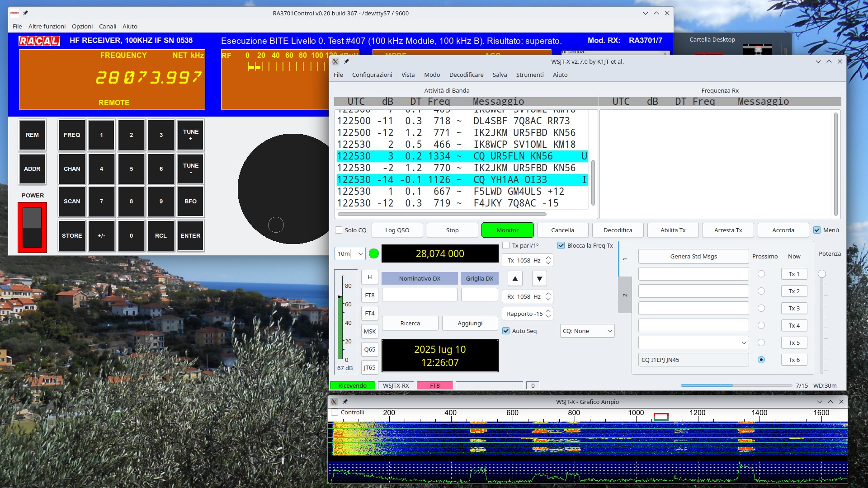Open Altre funzioni menu in RA3701Control
The image size is (868, 488).
(x=47, y=26)
